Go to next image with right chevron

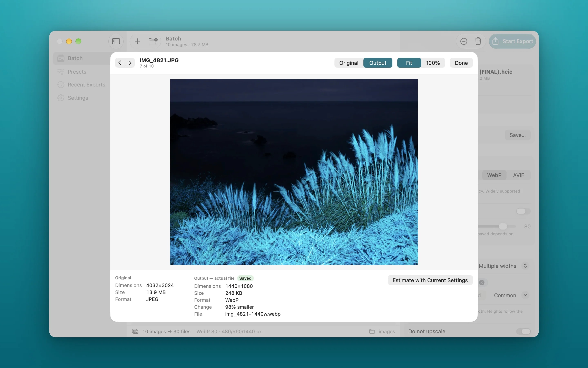tap(130, 63)
